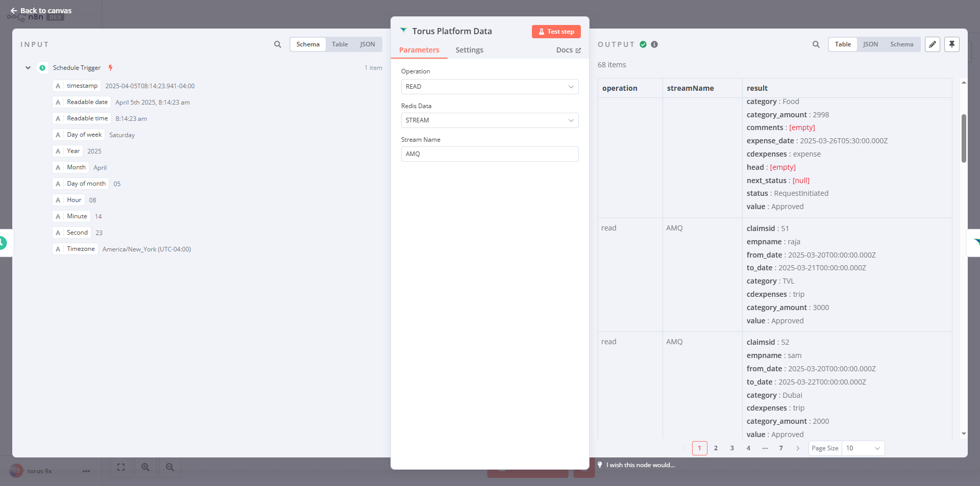The width and height of the screenshot is (980, 486).
Task: Click the Test step button
Action: coord(556,32)
